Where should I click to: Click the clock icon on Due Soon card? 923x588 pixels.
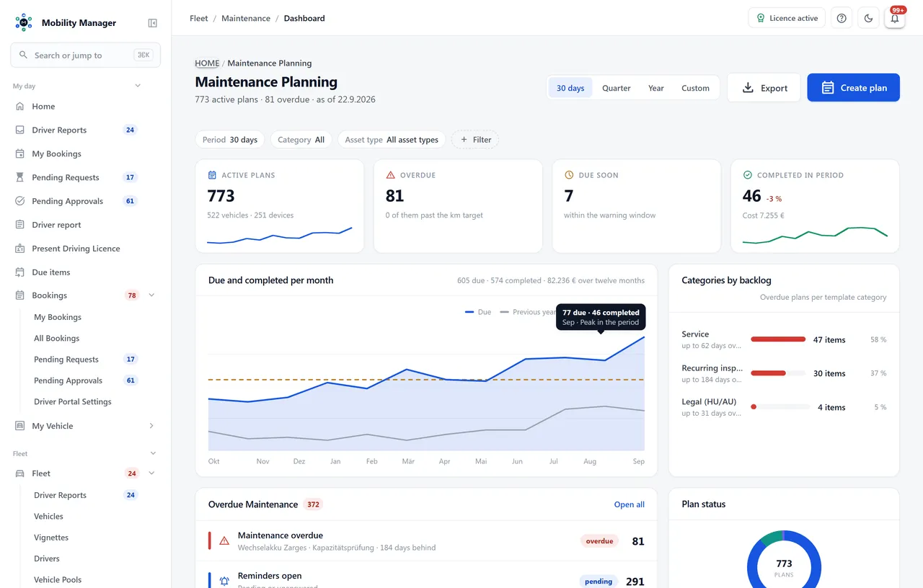569,175
